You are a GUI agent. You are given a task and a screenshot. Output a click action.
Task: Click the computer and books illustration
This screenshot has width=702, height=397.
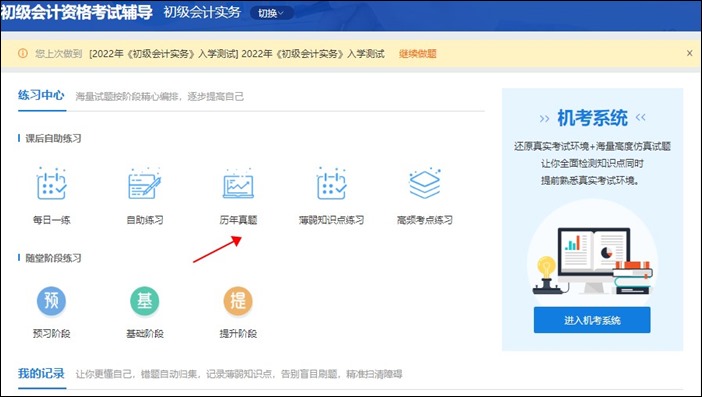[x=592, y=260]
